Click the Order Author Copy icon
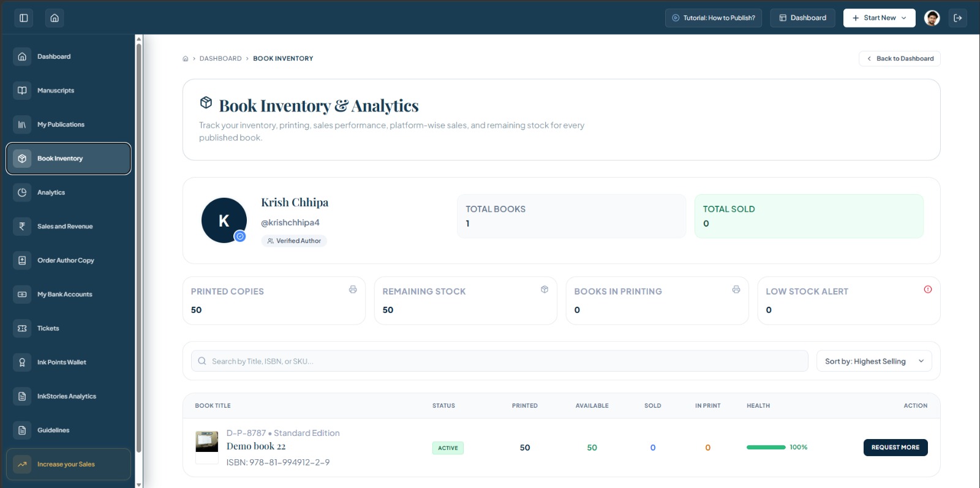The image size is (980, 488). [x=22, y=260]
